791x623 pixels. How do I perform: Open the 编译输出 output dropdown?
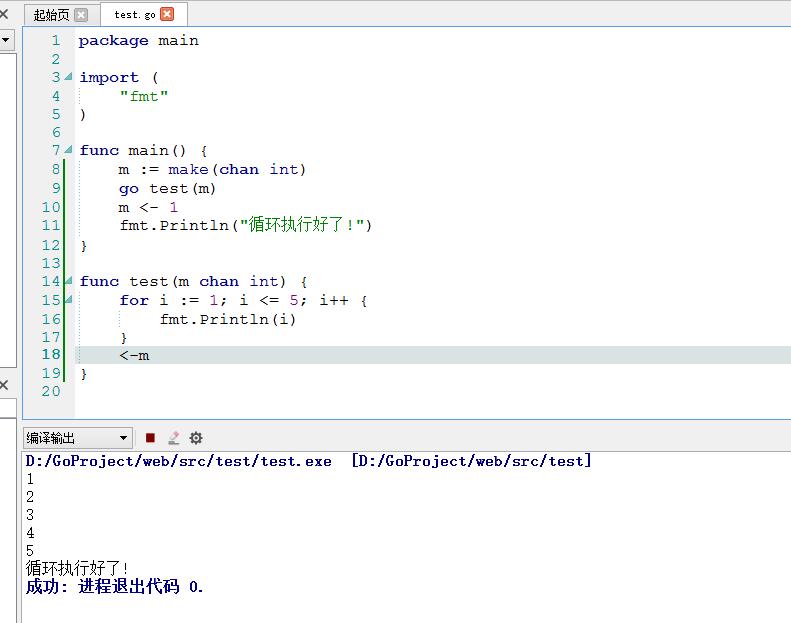(78, 438)
